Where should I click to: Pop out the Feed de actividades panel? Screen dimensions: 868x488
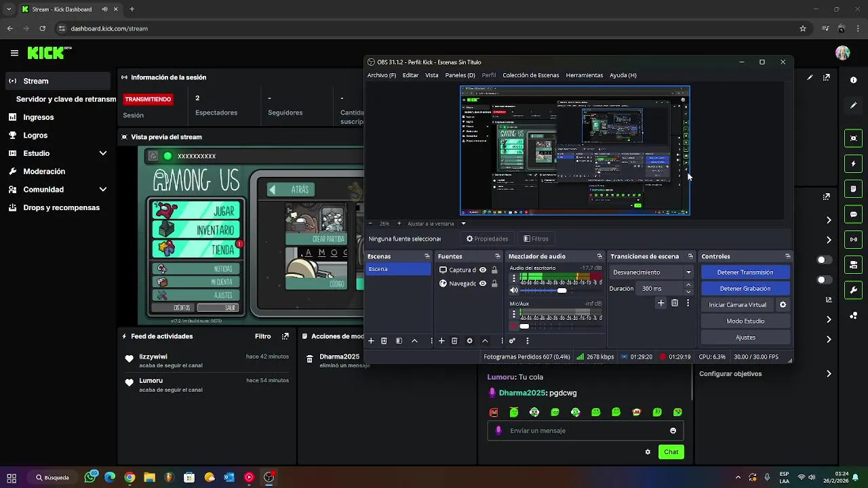coord(285,336)
